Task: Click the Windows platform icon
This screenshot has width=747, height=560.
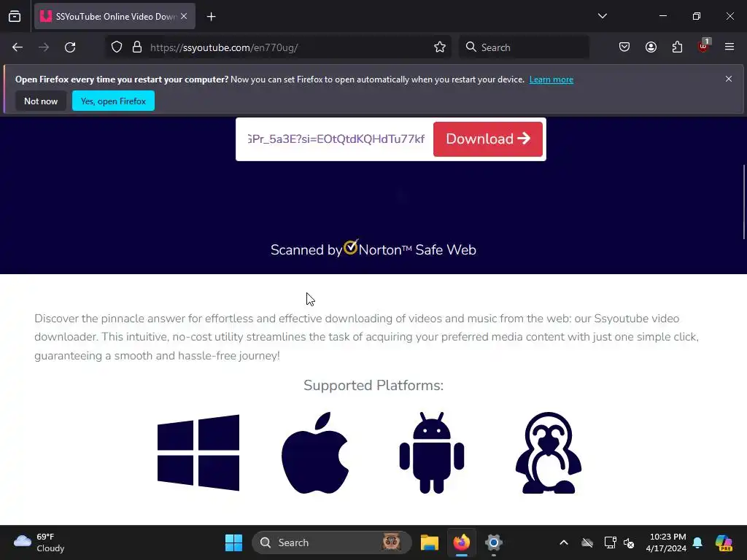Action: (x=198, y=453)
